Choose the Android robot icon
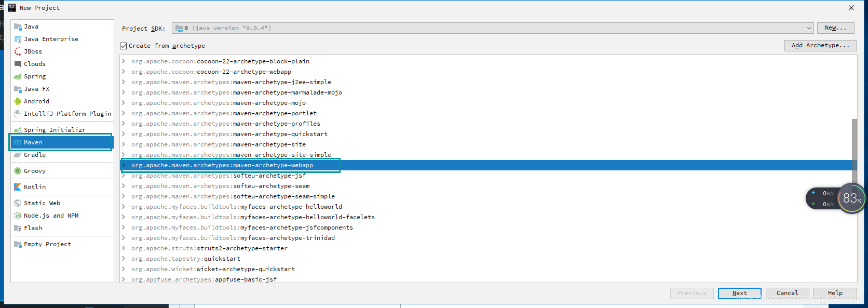Image resolution: width=868 pixels, height=308 pixels. (x=18, y=101)
